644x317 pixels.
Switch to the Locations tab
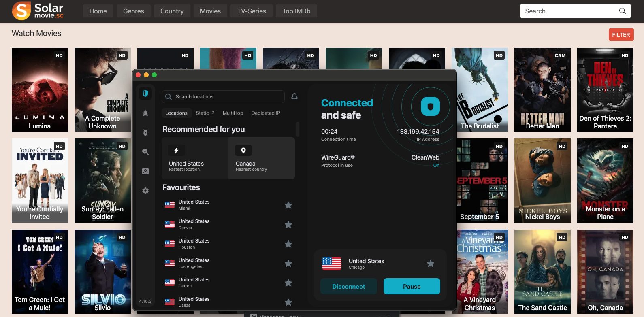click(177, 113)
